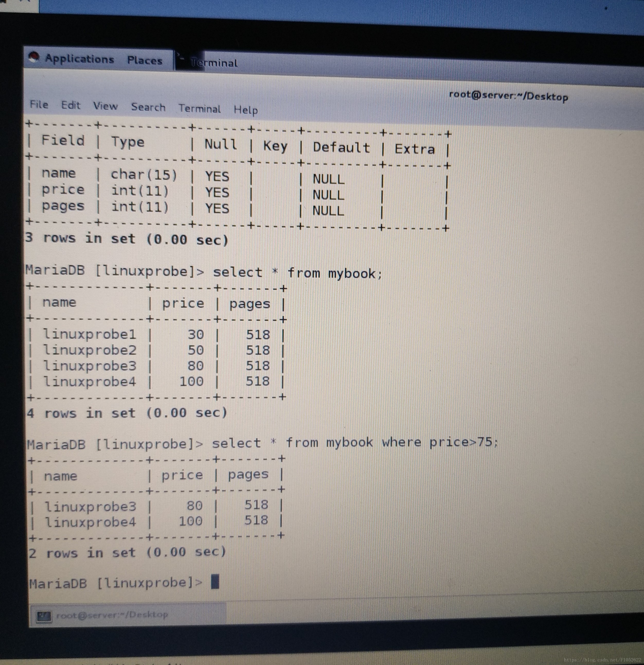Click the Type column header
Screen dimensions: 644x665
click(128, 142)
